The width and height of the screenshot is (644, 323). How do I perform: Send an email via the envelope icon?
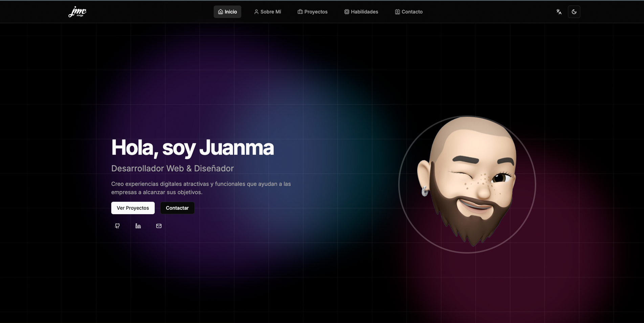tap(159, 226)
